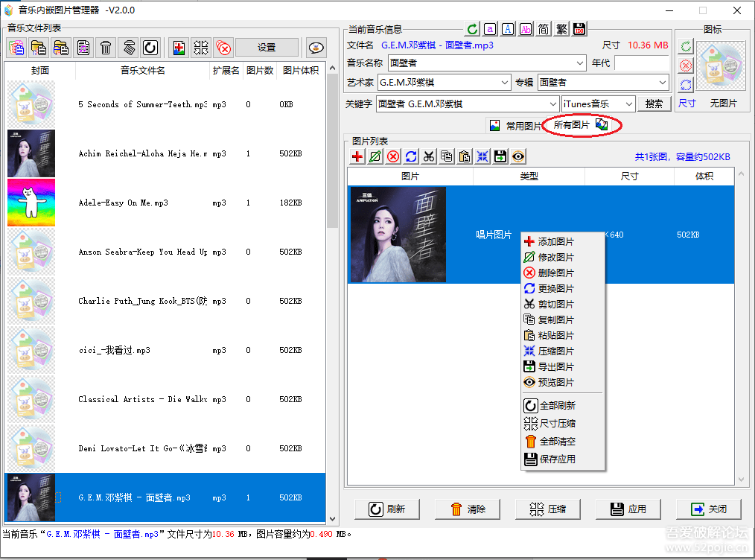This screenshot has height=560, width=755.
Task: Click the 压缩 button at bottom
Action: [x=548, y=509]
